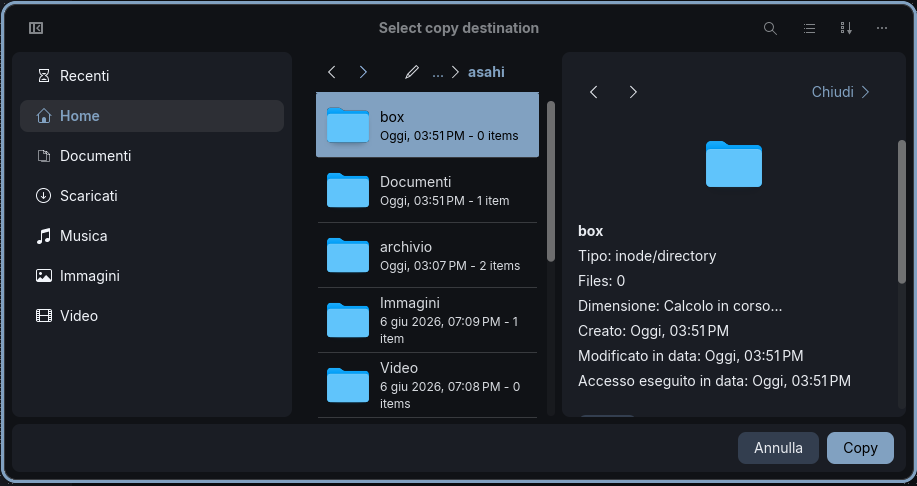
Task: Go back in folder history
Action: [332, 72]
